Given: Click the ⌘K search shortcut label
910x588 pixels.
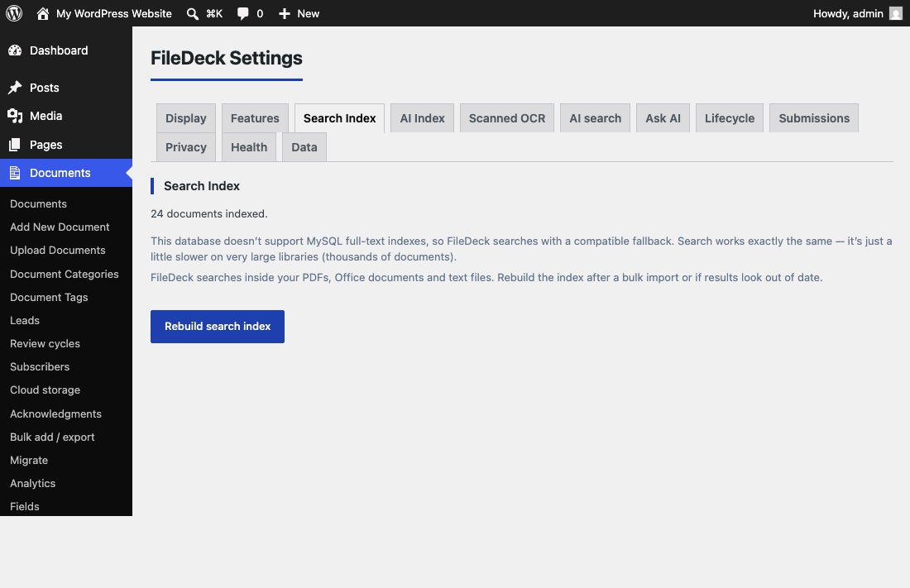Looking at the screenshot, I should pos(214,13).
